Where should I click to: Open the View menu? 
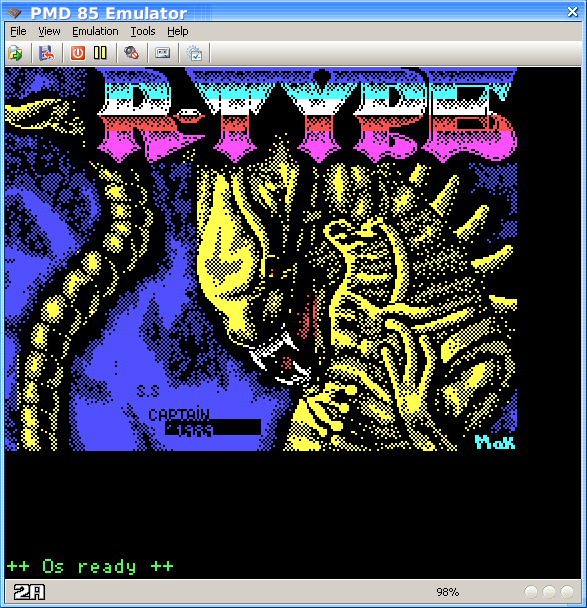pyautogui.click(x=49, y=31)
